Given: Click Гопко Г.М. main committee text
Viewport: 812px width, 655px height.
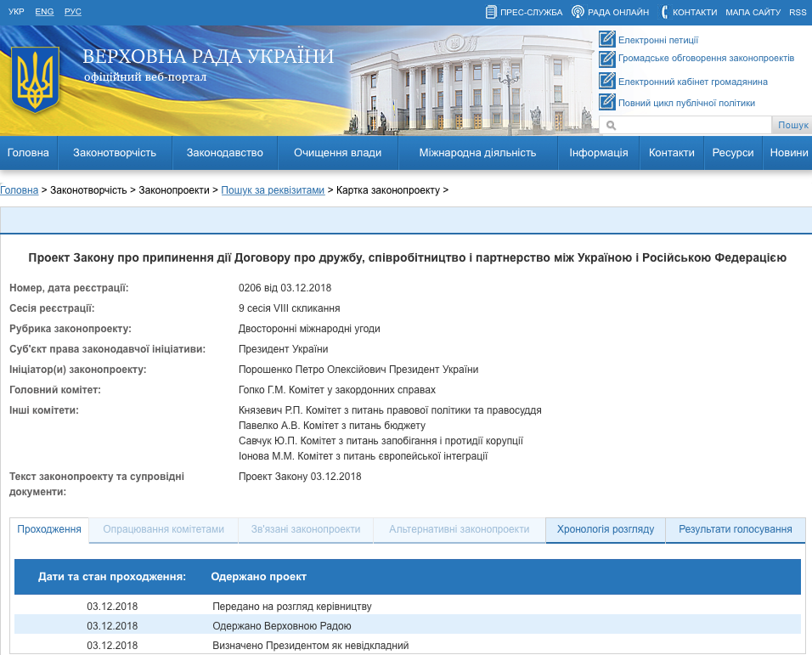Looking at the screenshot, I should [x=337, y=390].
